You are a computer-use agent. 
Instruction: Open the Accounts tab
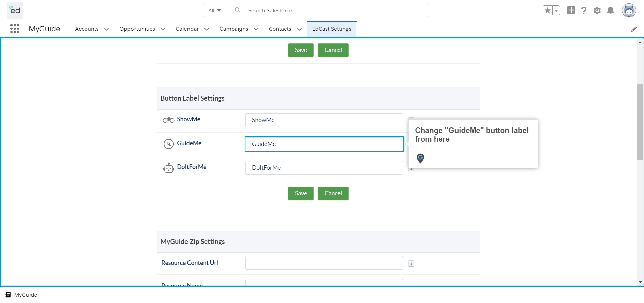pyautogui.click(x=87, y=29)
